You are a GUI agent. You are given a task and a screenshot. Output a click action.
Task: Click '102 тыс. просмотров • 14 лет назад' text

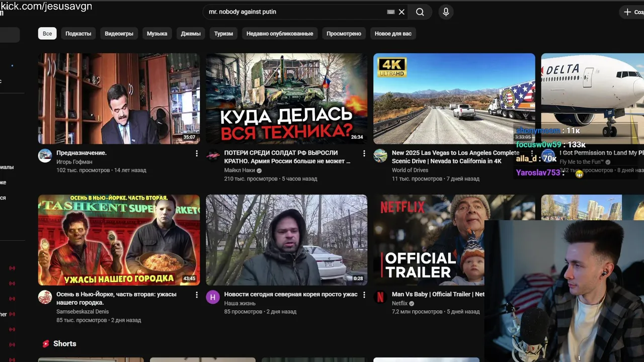click(x=101, y=170)
